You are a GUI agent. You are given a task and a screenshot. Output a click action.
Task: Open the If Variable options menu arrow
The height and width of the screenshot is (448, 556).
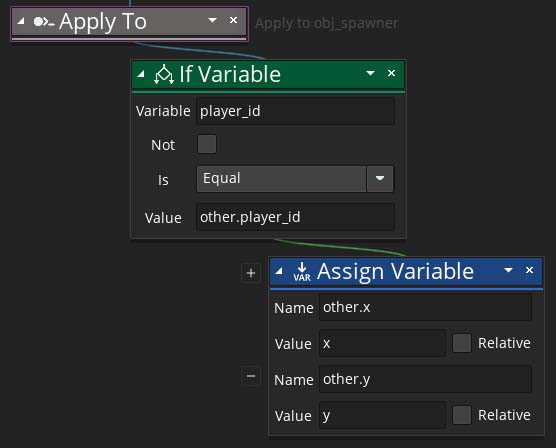point(371,73)
